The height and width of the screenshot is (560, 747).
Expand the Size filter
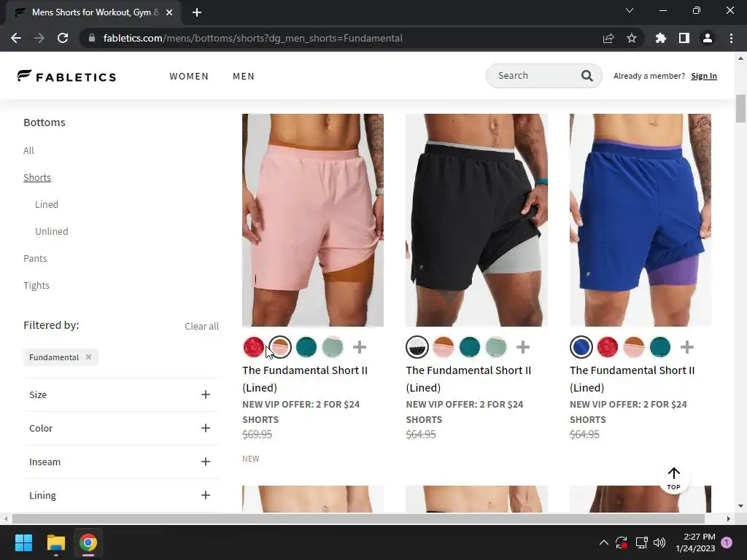pos(121,394)
